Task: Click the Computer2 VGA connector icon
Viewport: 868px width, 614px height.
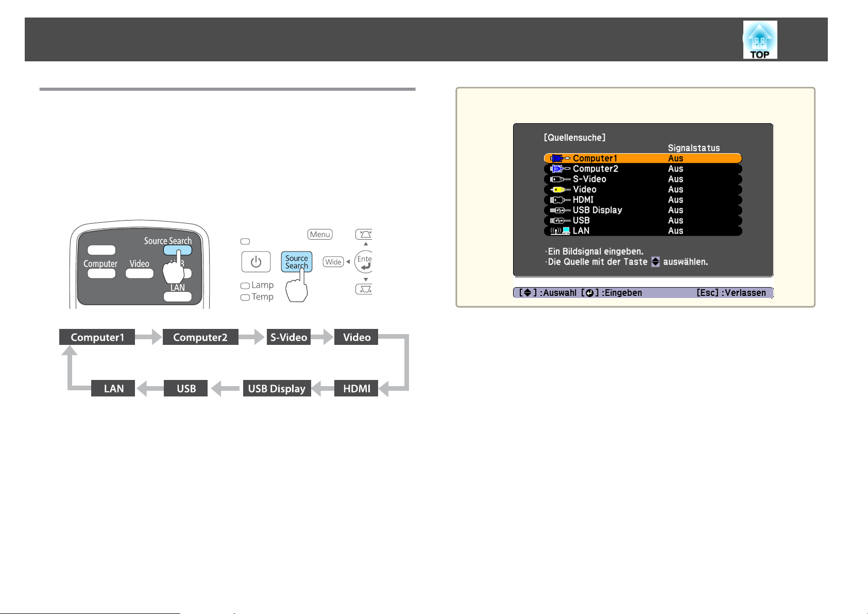Action: (x=560, y=169)
